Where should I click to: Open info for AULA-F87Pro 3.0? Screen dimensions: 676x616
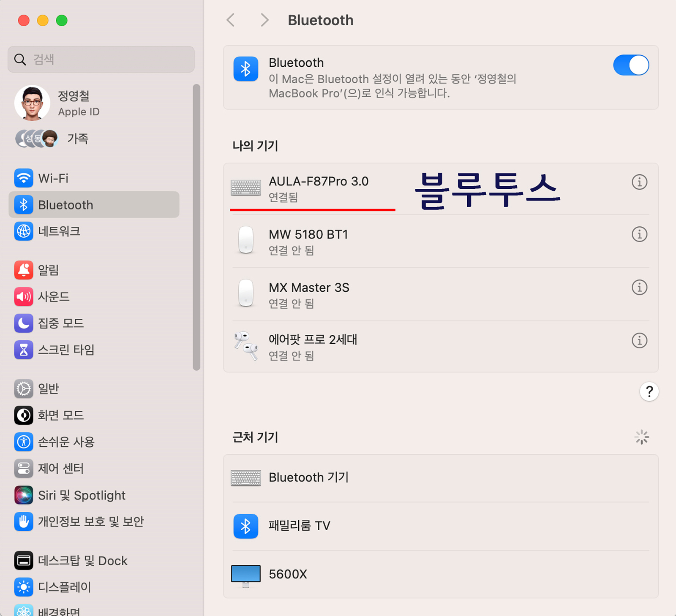click(639, 182)
